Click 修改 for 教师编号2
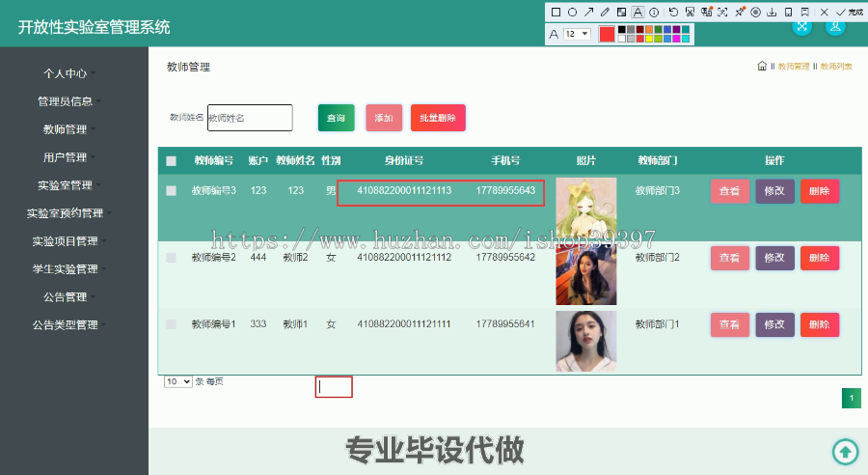The image size is (868, 475). pos(774,258)
